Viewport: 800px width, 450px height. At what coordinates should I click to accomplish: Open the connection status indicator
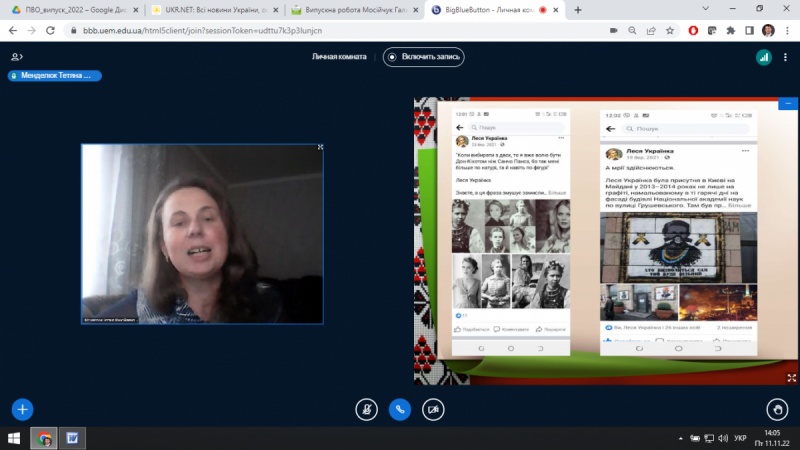pyautogui.click(x=763, y=57)
